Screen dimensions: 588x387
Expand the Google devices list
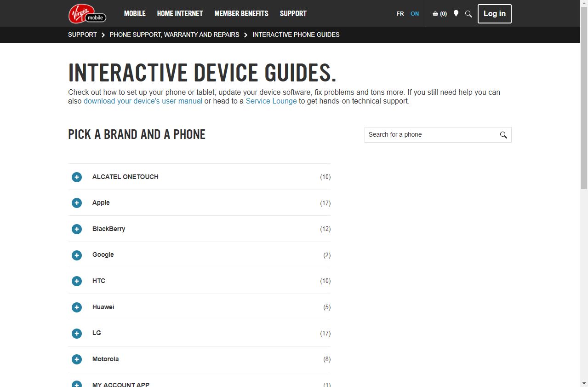coord(76,255)
